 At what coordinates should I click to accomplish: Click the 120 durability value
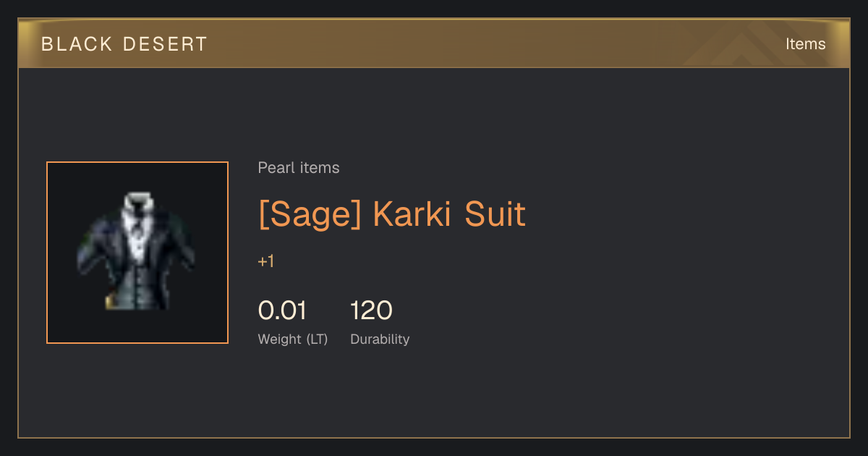pyautogui.click(x=371, y=311)
